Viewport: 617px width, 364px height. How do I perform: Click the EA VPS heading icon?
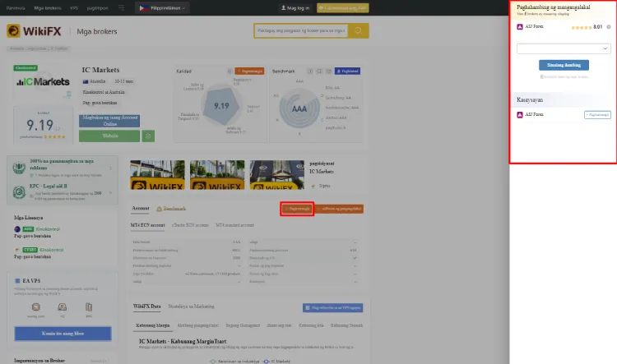[17, 281]
